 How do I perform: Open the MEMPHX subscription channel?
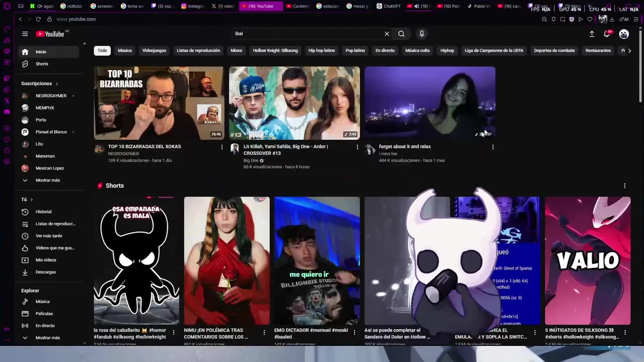(49, 108)
